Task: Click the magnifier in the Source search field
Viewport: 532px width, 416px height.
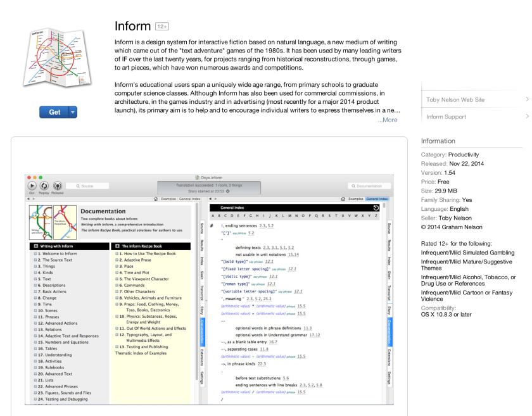Action: tap(77, 186)
